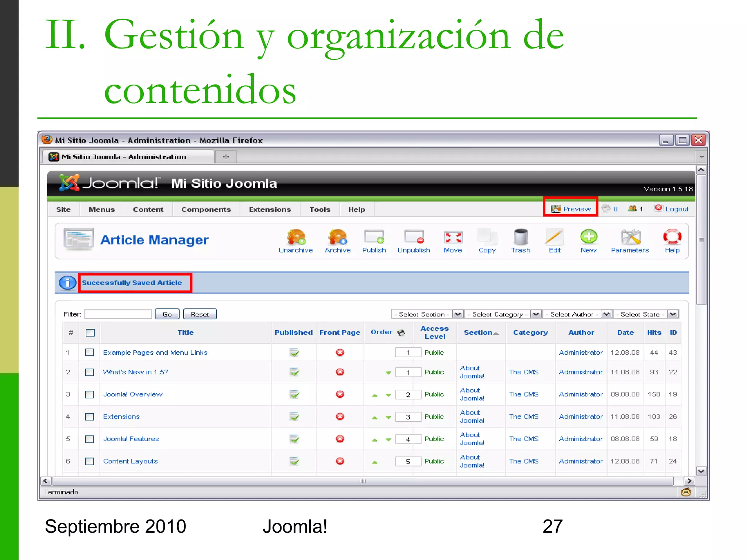Screen dimensions: 747x560
Task: Check the box for What's New in 1.5?
Action: tap(89, 372)
